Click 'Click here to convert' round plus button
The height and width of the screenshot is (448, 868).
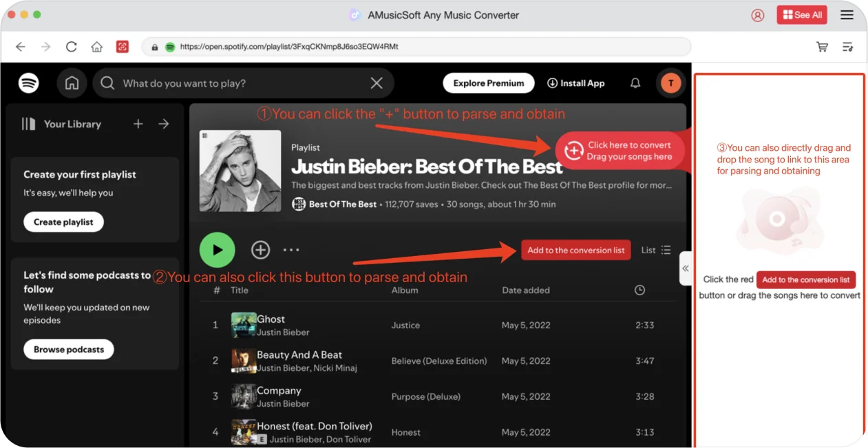(573, 151)
